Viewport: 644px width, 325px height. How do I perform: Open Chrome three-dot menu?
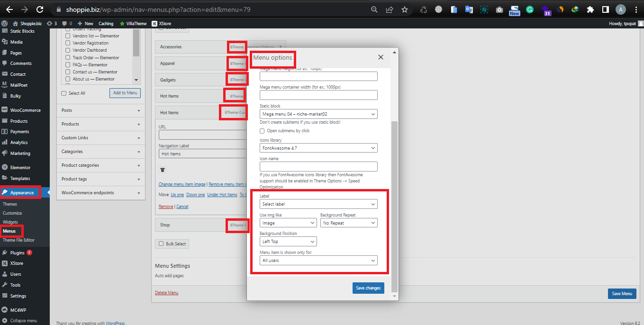pyautogui.click(x=636, y=9)
